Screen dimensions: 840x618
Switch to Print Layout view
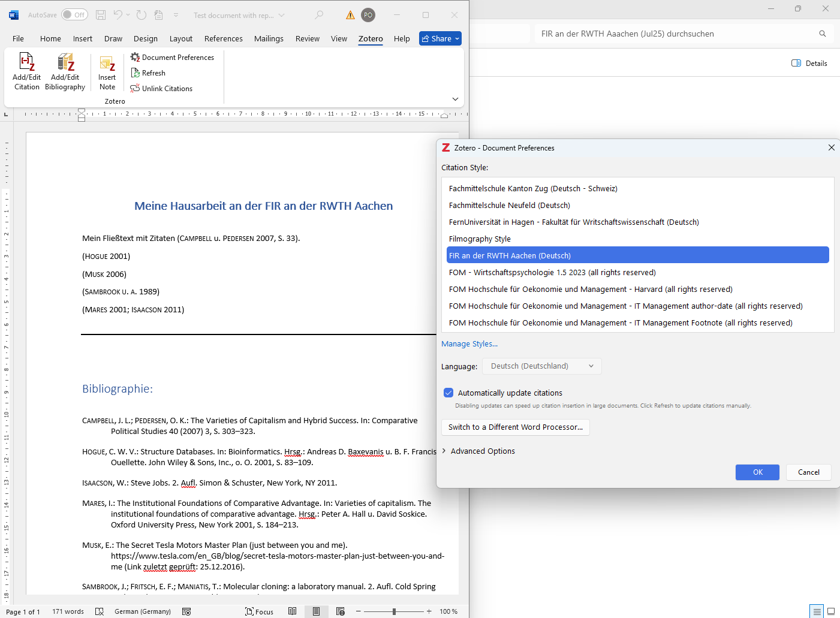point(316,611)
